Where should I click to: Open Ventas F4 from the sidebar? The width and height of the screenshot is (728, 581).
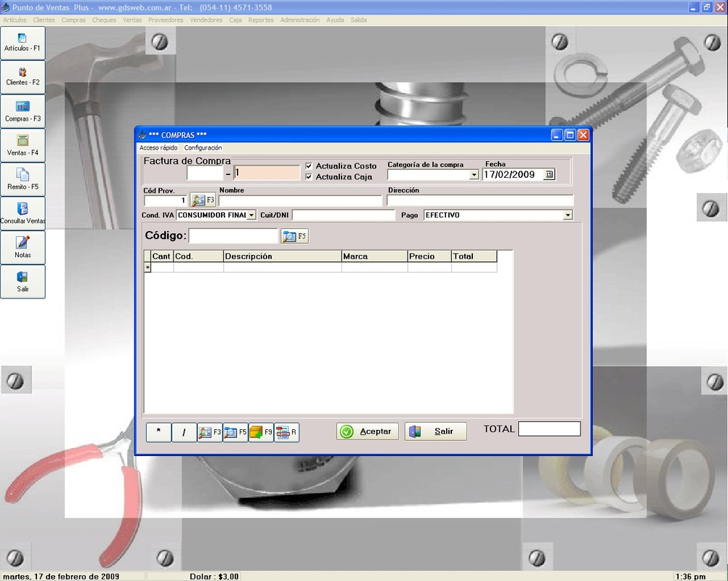click(x=23, y=144)
